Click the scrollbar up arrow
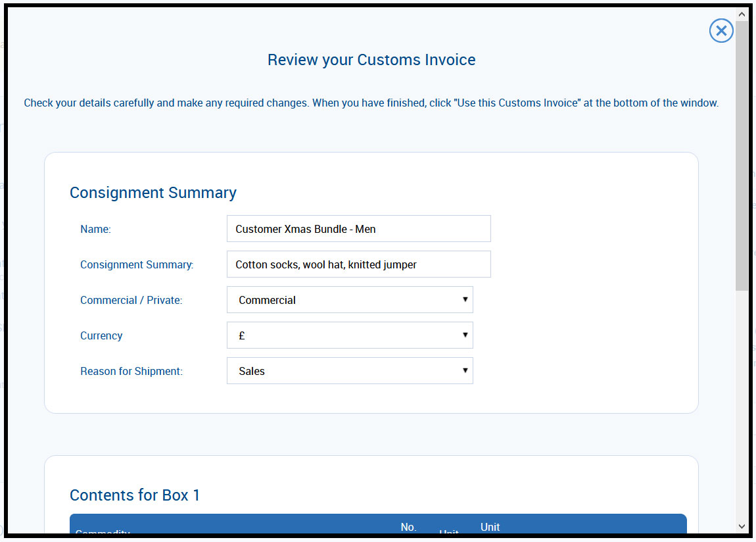 tap(742, 13)
